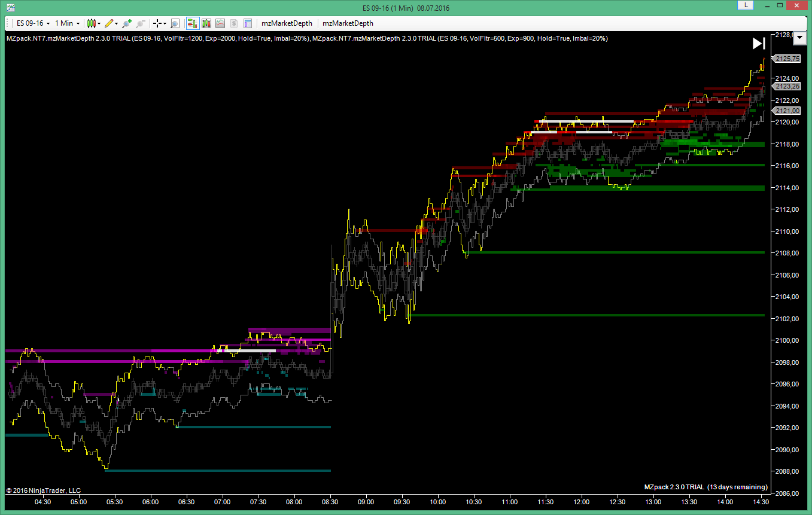
Task: Click the 10:00 time axis label
Action: point(438,502)
